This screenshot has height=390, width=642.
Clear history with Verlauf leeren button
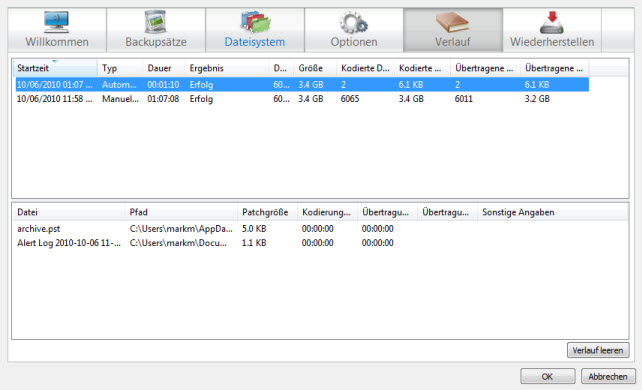(598, 350)
